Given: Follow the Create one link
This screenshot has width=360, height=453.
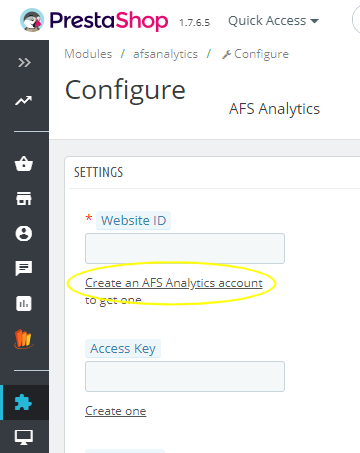Looking at the screenshot, I should pos(116,411).
